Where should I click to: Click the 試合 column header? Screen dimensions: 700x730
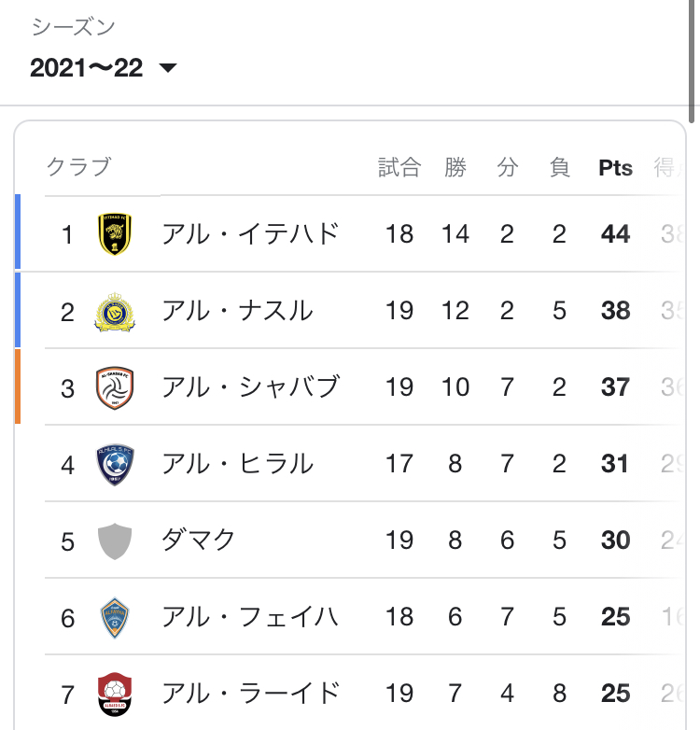[399, 167]
